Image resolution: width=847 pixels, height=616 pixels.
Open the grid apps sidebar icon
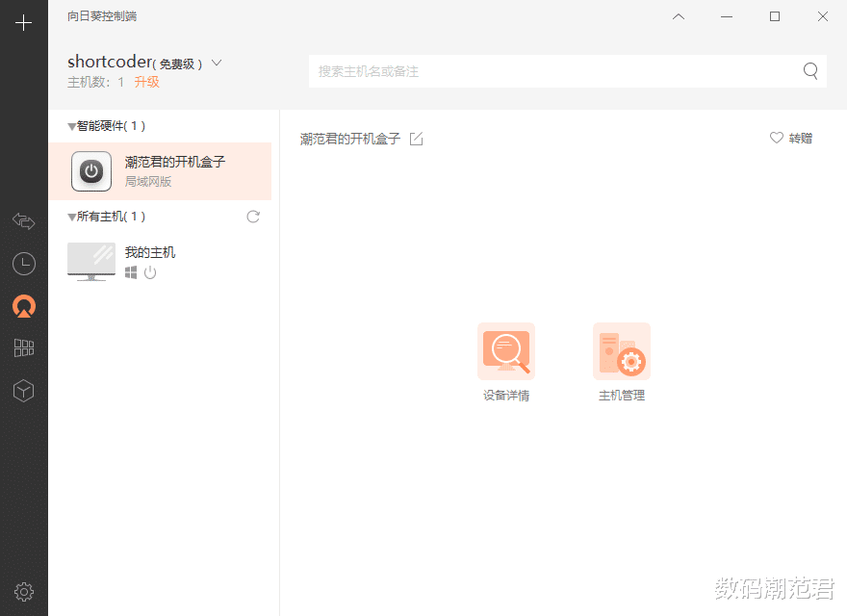coord(24,348)
